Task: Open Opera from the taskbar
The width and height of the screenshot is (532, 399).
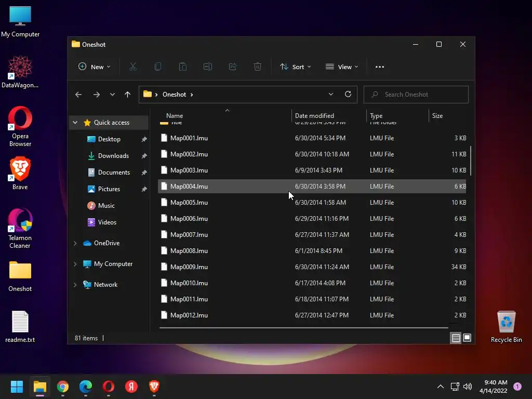Action: pyautogui.click(x=109, y=387)
